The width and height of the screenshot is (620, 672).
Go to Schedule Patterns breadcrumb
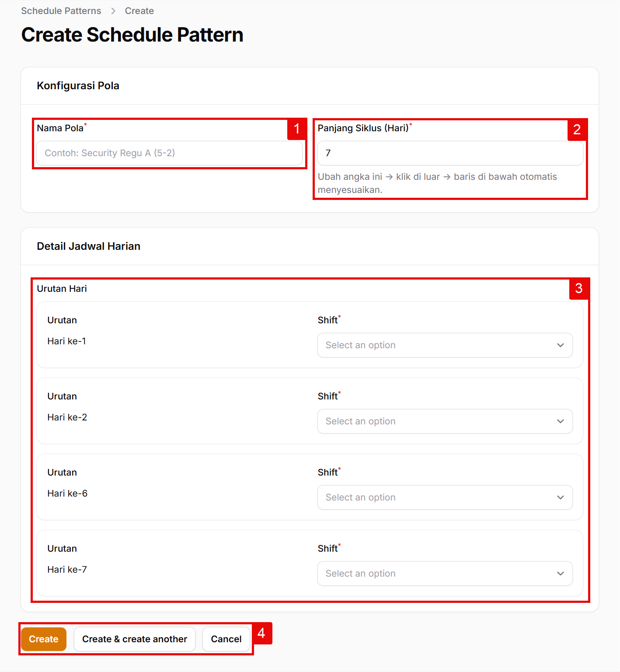(x=61, y=11)
